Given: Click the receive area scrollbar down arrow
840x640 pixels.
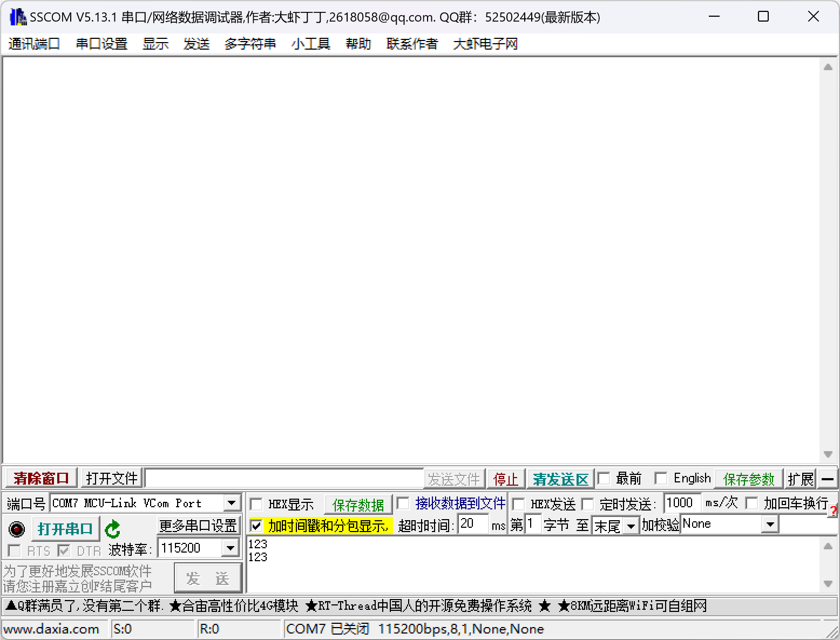Looking at the screenshot, I should point(828,454).
